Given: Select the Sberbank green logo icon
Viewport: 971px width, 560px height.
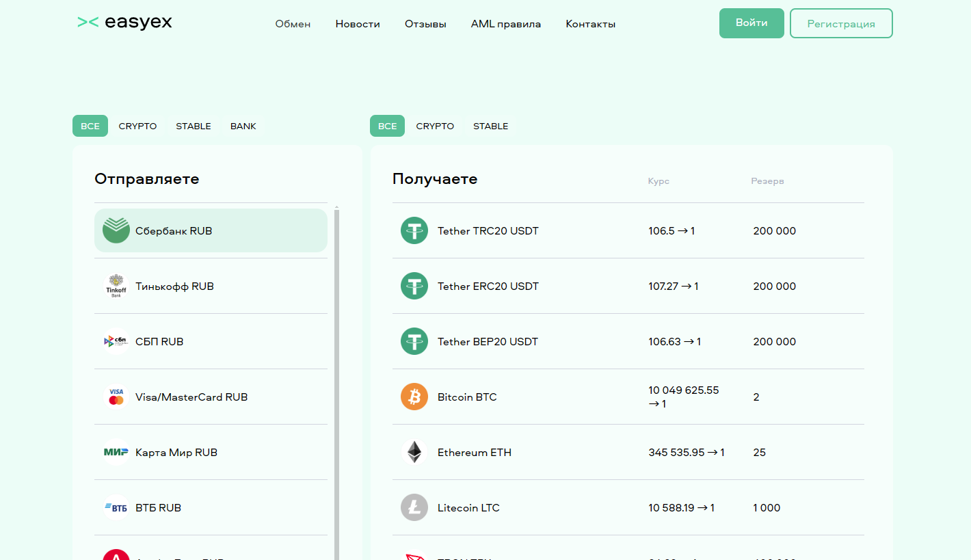Looking at the screenshot, I should click(x=116, y=230).
